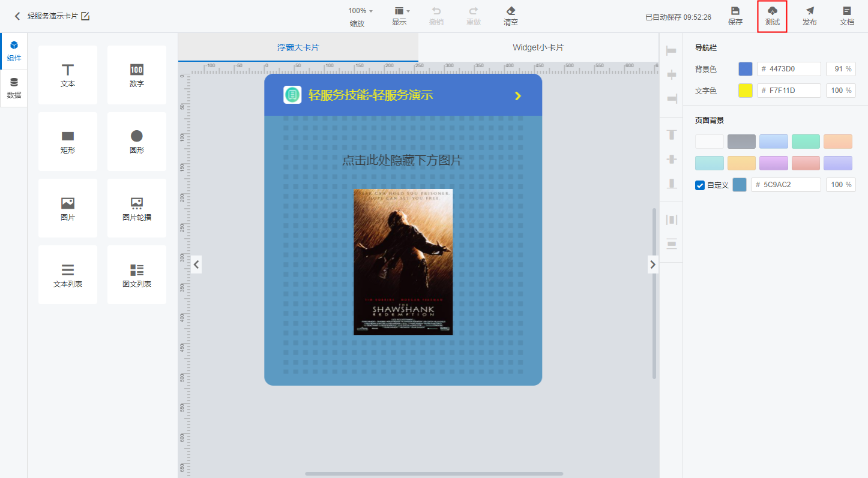Screen dimensions: 868x478
Task: Pick the lavender page background preset
Action: [x=838, y=163]
